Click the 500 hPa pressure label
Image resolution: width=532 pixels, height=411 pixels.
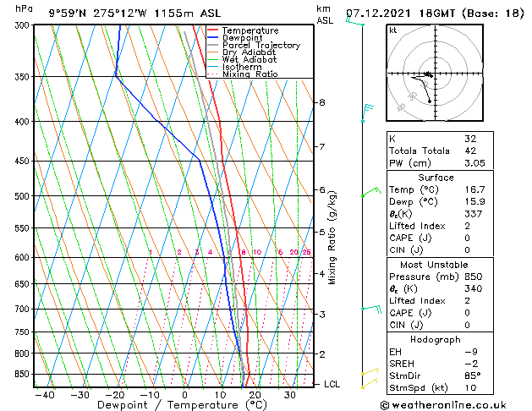pos(24,196)
